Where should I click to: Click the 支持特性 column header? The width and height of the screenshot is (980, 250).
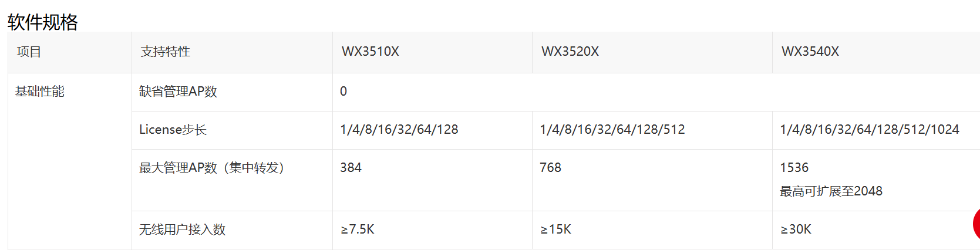tap(166, 52)
